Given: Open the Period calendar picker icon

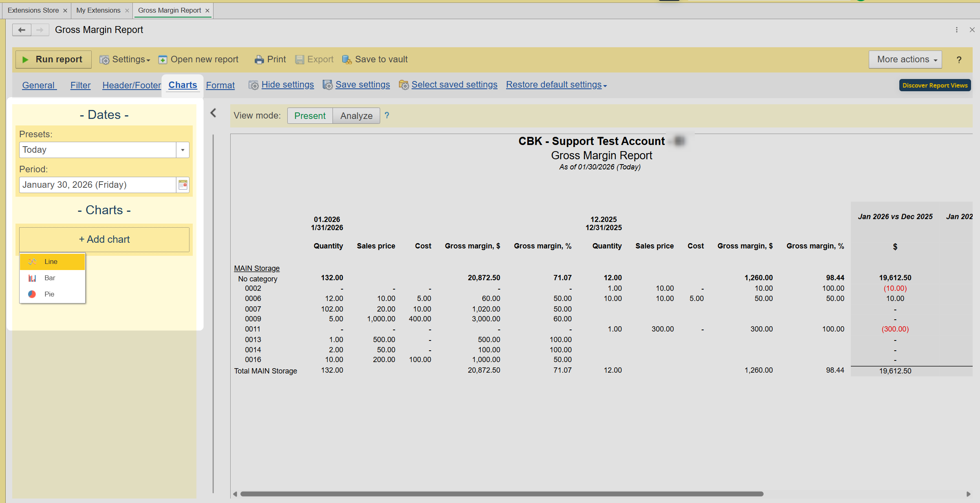Looking at the screenshot, I should click(x=183, y=185).
